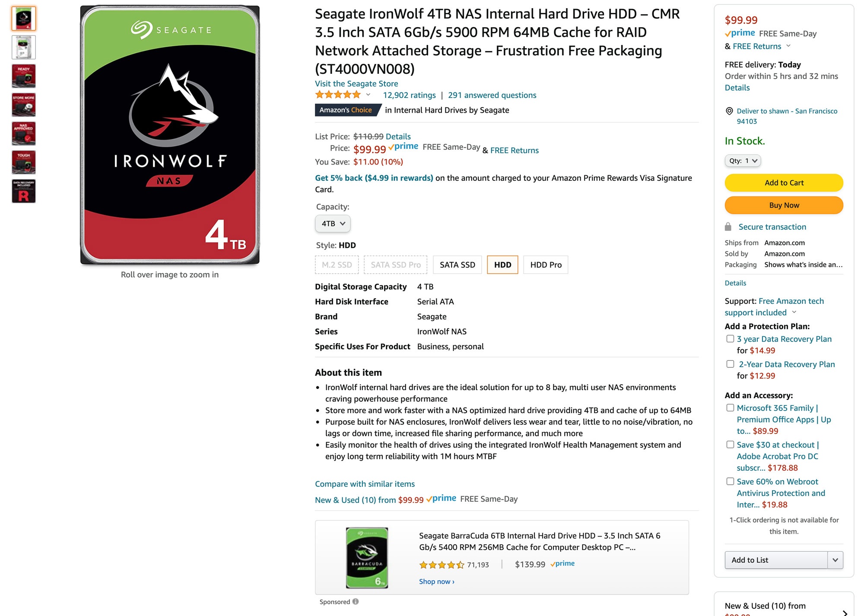Open the 4TB capacity dropdown

pyautogui.click(x=333, y=224)
